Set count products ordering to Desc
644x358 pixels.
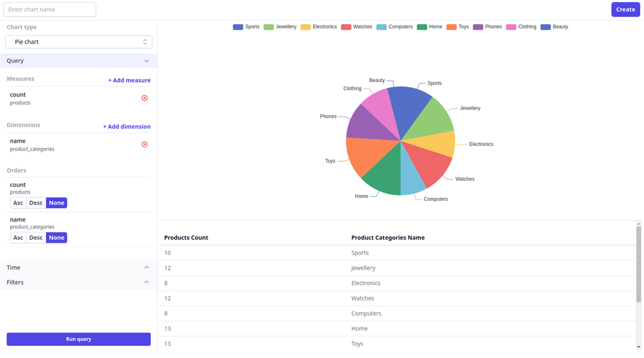click(x=36, y=203)
